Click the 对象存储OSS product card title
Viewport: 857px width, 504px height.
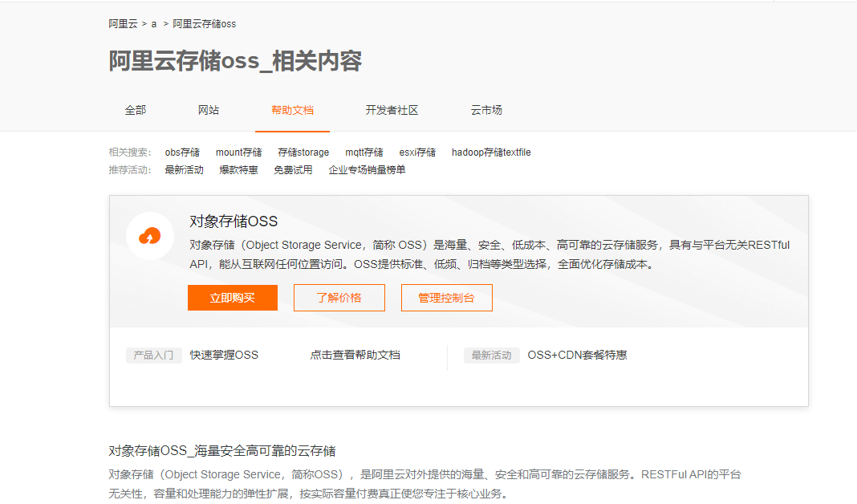coord(234,221)
